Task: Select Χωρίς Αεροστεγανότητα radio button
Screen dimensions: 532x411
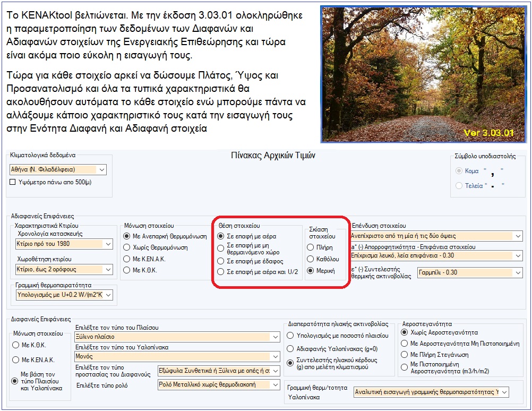Action: [405, 332]
